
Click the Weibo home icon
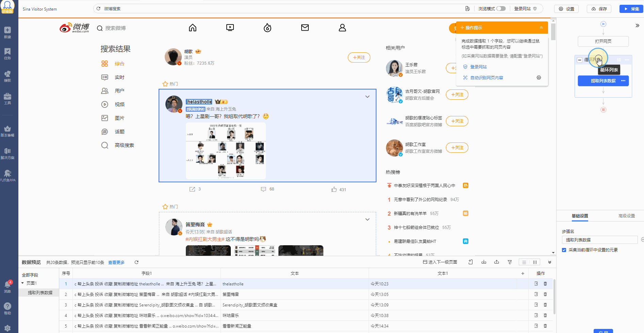point(193,28)
